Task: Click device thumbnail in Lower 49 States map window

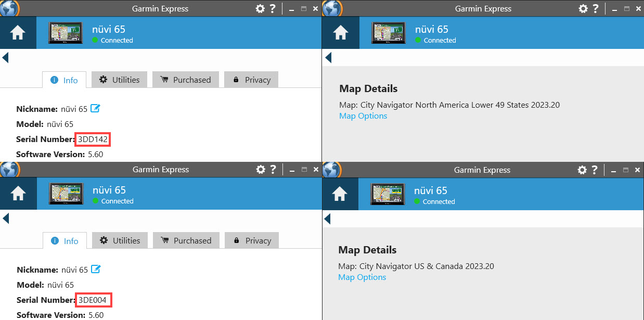Action: [389, 33]
